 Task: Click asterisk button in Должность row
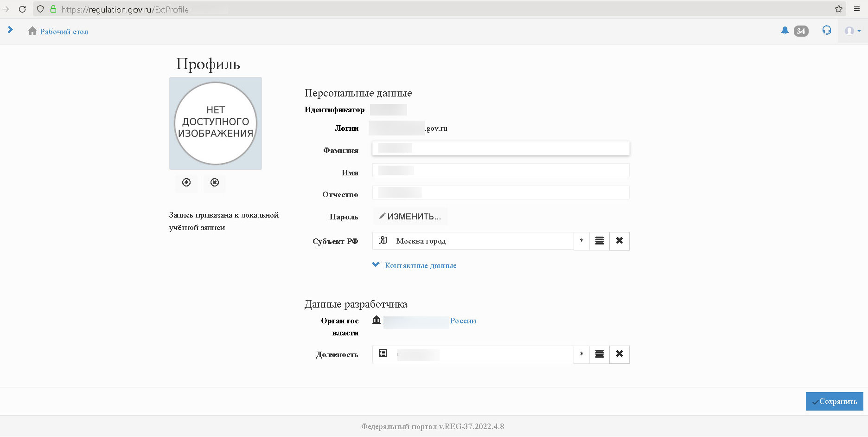(581, 354)
